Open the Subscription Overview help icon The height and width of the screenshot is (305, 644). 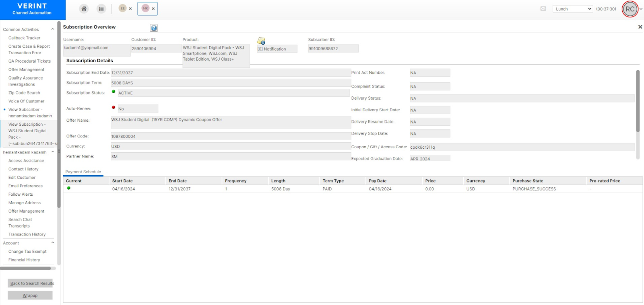click(154, 28)
